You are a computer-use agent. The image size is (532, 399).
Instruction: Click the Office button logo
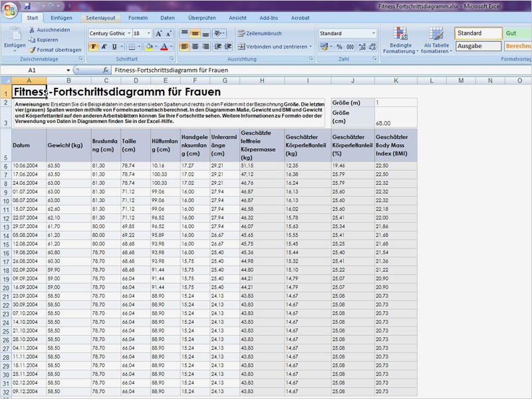coord(9,9)
